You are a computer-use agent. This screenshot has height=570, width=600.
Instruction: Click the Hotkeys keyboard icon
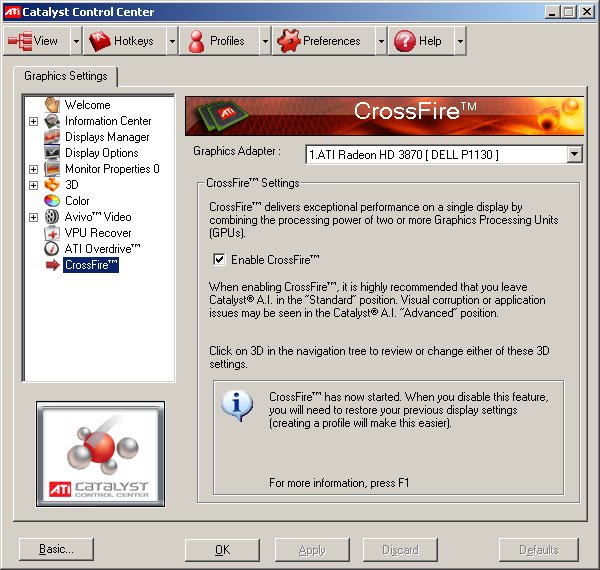[99, 41]
